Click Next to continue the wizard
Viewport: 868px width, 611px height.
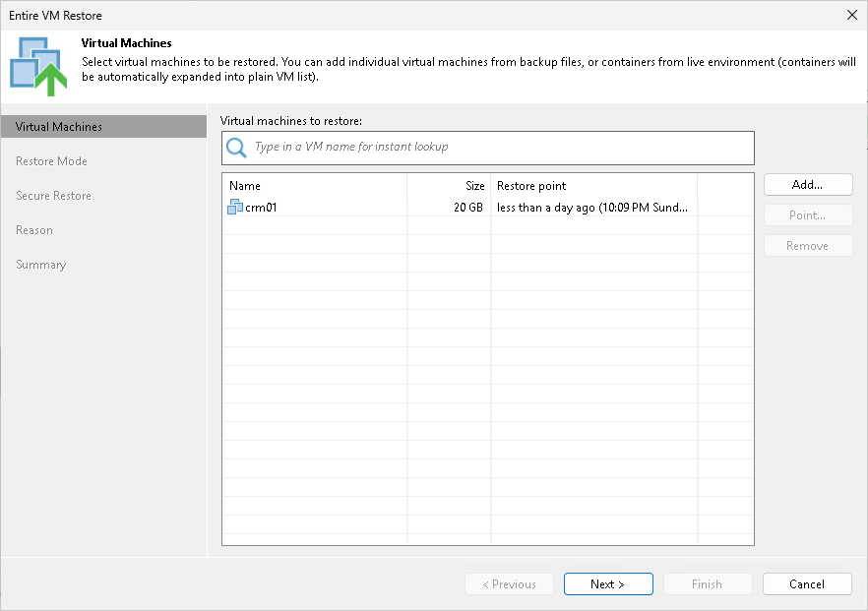608,583
